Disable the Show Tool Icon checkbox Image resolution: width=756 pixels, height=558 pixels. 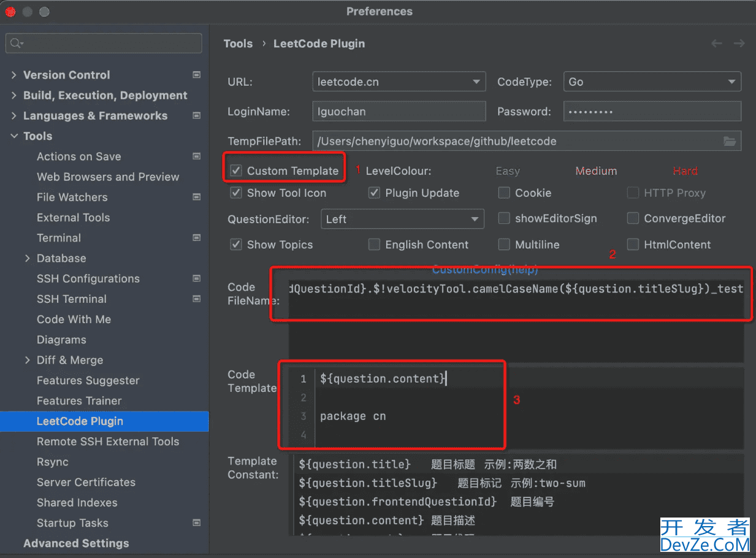(x=236, y=193)
